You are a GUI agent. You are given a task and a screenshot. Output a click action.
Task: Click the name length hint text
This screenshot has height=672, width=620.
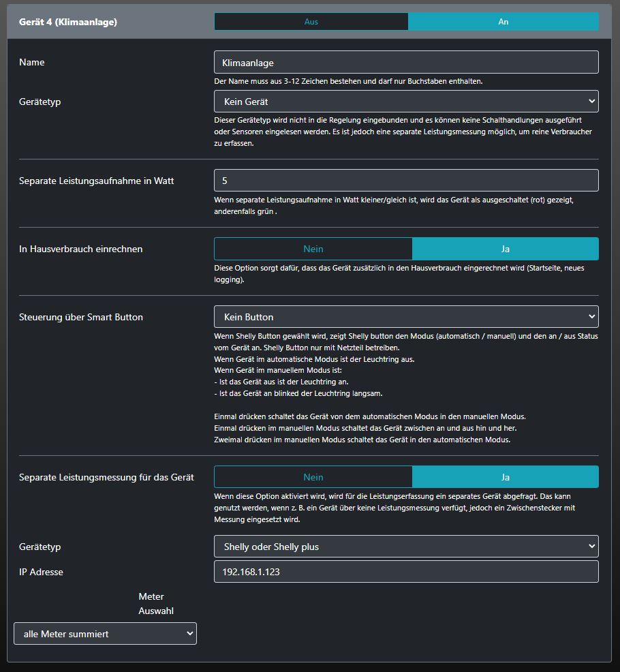pos(348,81)
